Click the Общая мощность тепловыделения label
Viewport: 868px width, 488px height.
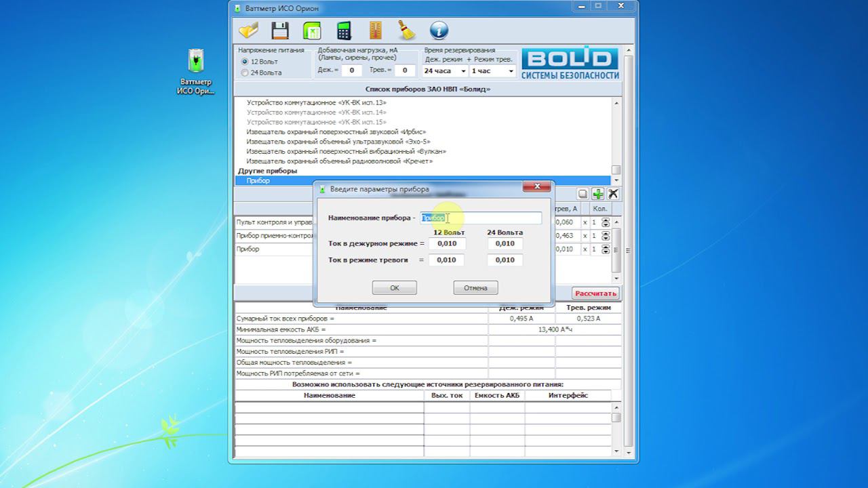pos(294,363)
